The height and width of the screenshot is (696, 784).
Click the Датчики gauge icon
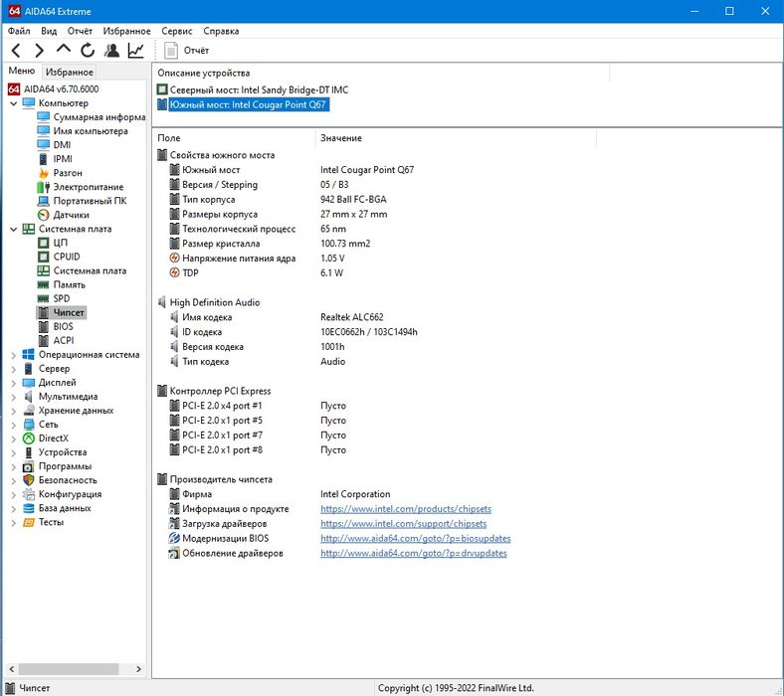pyautogui.click(x=44, y=215)
